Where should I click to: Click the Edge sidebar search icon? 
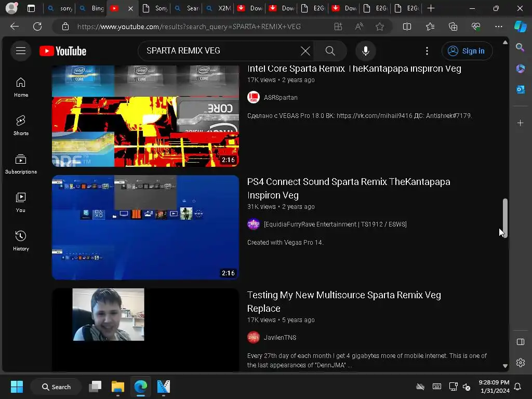(520, 47)
